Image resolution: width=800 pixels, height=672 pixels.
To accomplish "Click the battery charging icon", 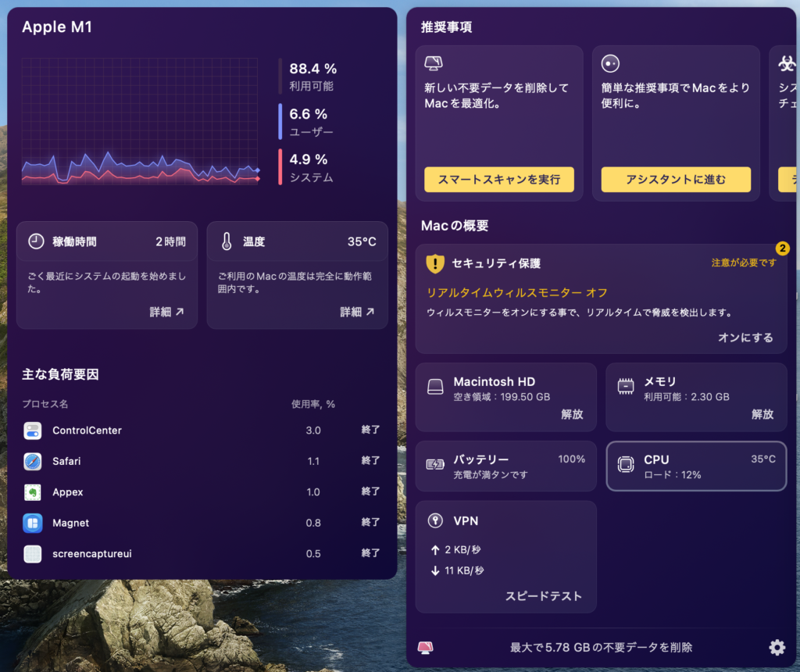I will point(435,464).
